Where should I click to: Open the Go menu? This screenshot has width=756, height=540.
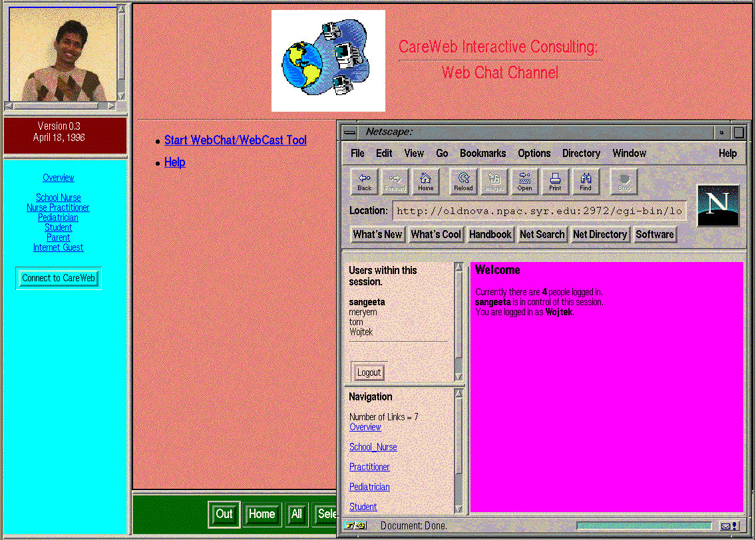pyautogui.click(x=442, y=153)
